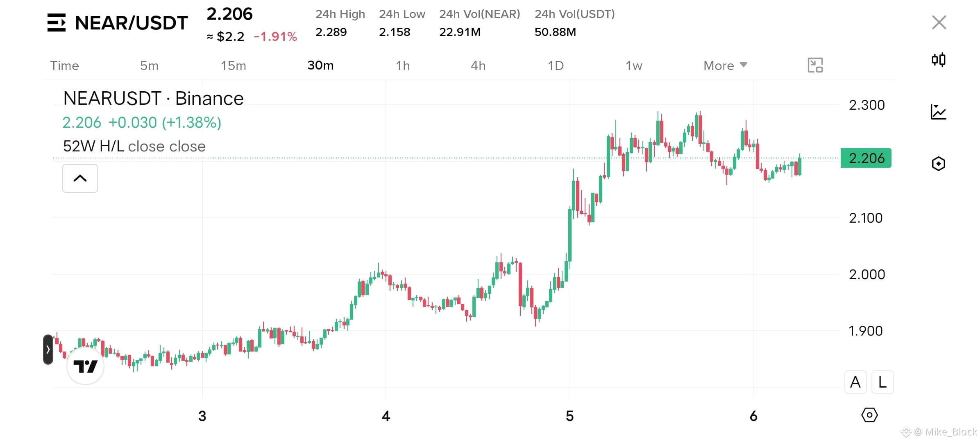The width and height of the screenshot is (980, 442).
Task: Select the 1D timeframe tab
Action: coord(556,65)
